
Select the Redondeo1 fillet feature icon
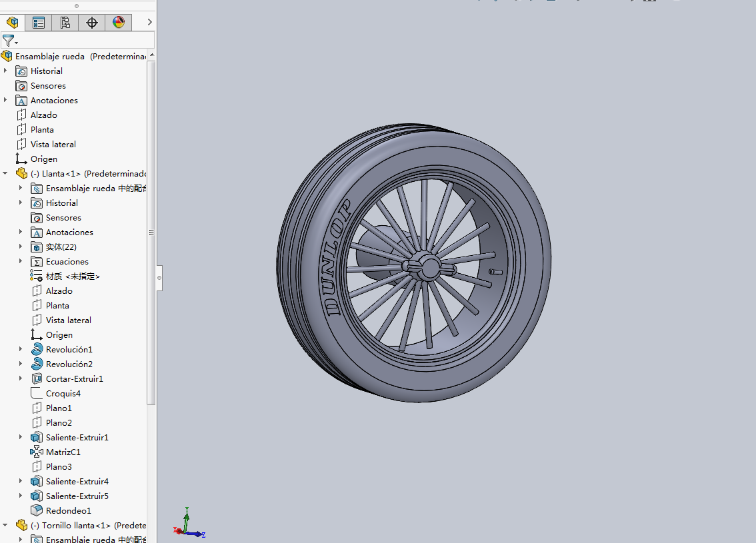point(37,510)
